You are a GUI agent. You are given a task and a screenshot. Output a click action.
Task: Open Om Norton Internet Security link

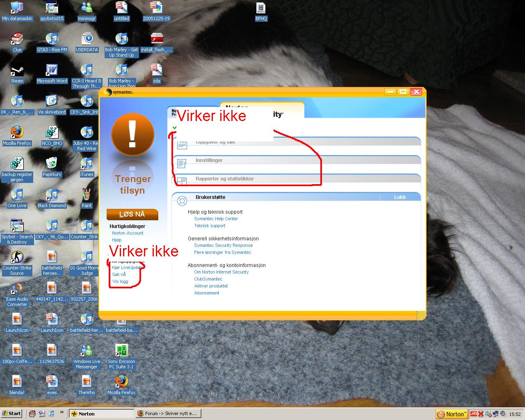[x=221, y=272]
